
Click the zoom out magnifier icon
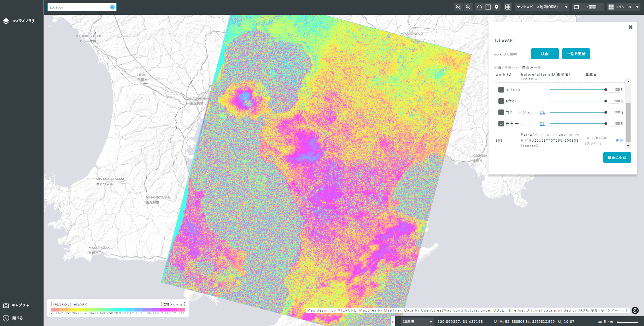[468, 7]
